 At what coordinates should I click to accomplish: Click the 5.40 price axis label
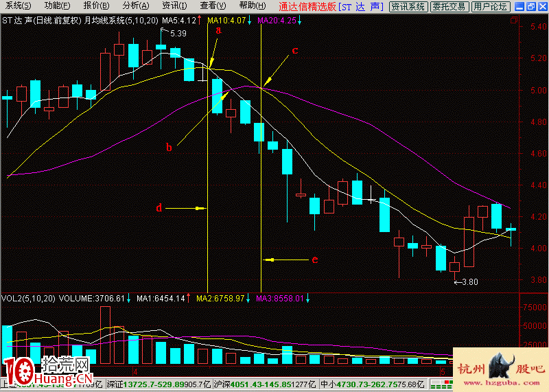pos(539,27)
